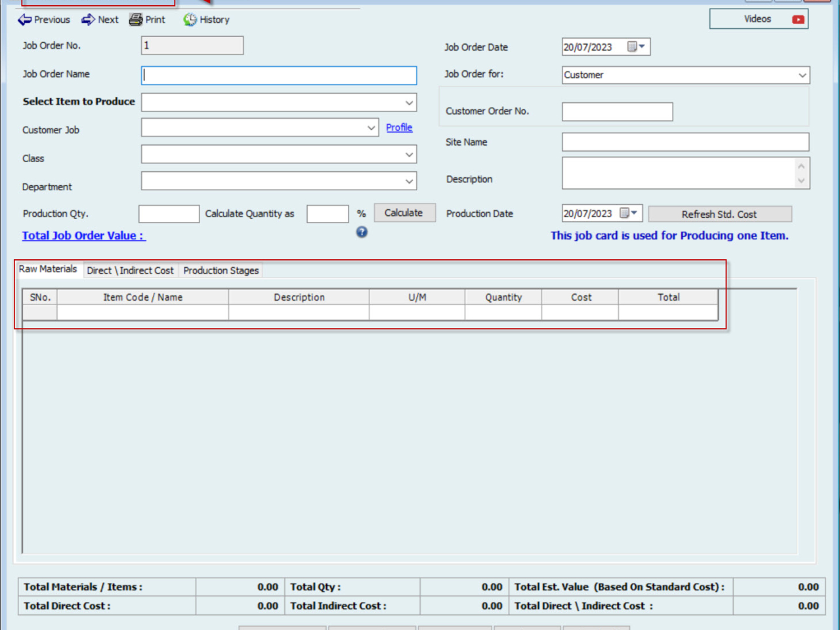Click the Site Name field
Image resolution: width=840 pixels, height=630 pixels.
coord(686,142)
